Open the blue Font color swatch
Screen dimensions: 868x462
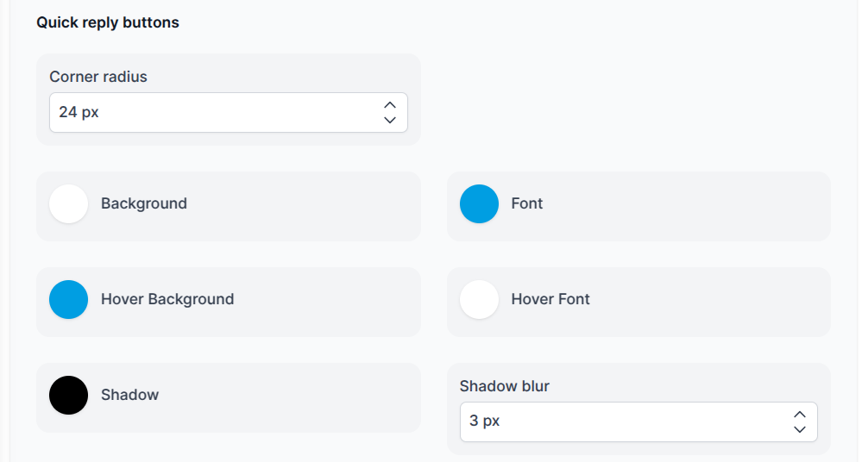(480, 203)
